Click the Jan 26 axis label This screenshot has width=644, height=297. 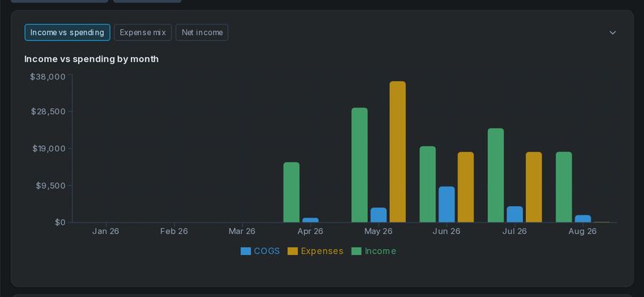coord(106,231)
